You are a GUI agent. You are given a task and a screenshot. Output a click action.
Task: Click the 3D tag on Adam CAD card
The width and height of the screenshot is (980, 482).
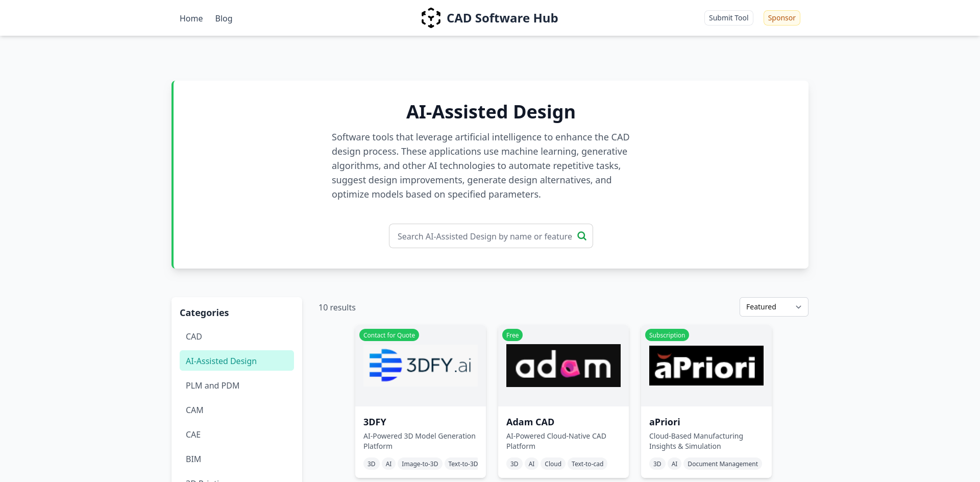[514, 464]
